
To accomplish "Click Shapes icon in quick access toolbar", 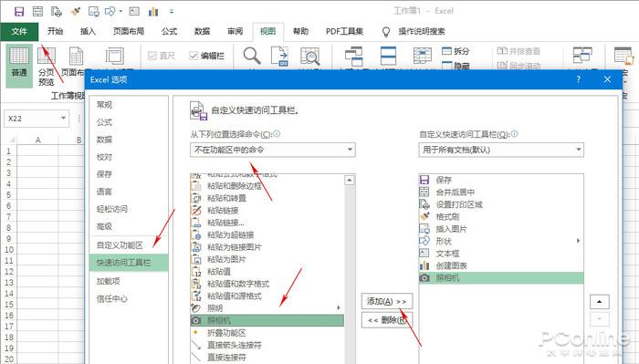I will 110,11.
